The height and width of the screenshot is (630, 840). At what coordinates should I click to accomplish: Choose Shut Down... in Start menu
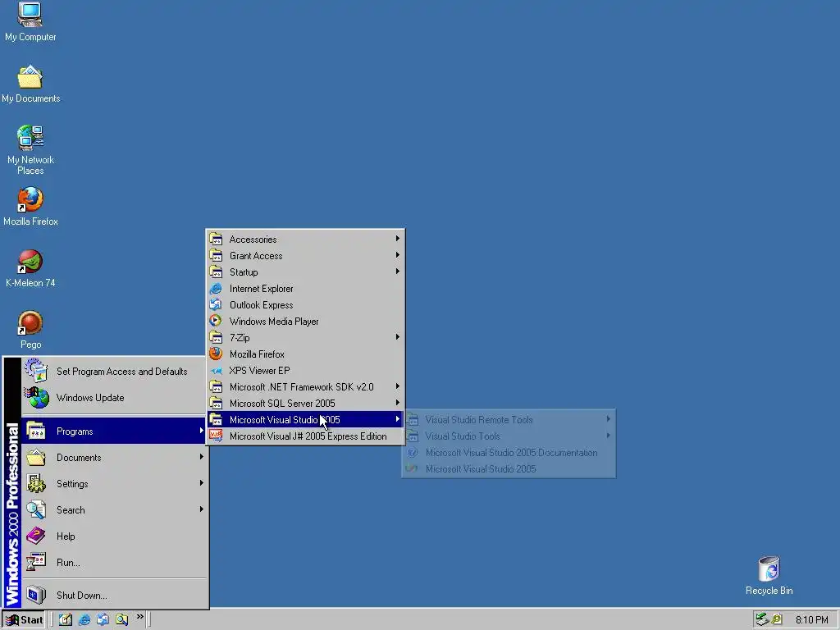[x=113, y=596]
